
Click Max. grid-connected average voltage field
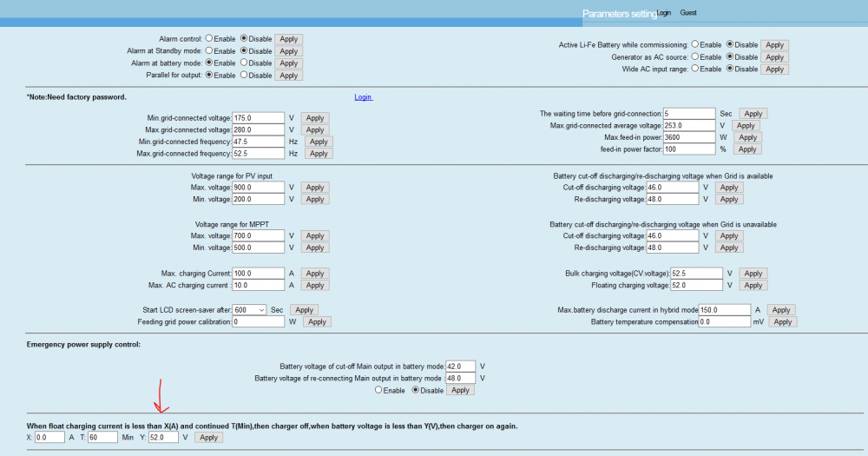689,126
